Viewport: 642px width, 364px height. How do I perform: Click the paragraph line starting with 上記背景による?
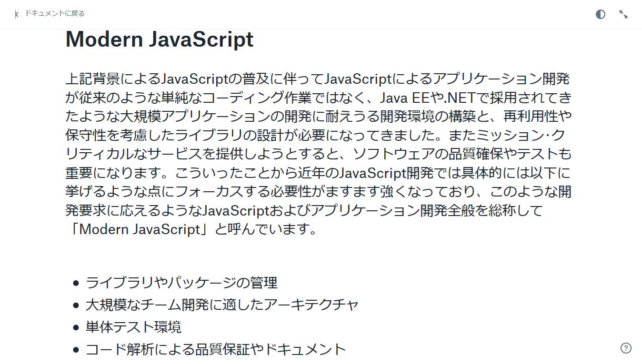pyautogui.click(x=317, y=79)
